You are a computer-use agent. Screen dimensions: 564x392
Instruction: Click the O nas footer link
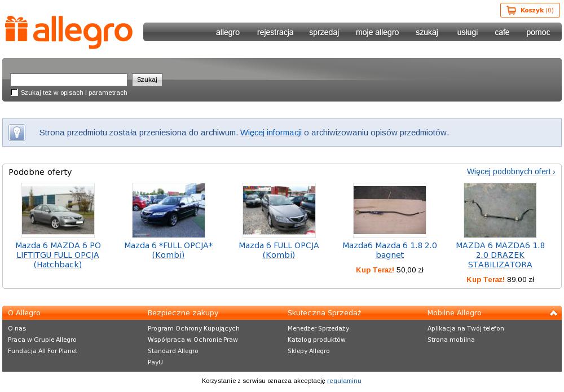click(x=17, y=328)
